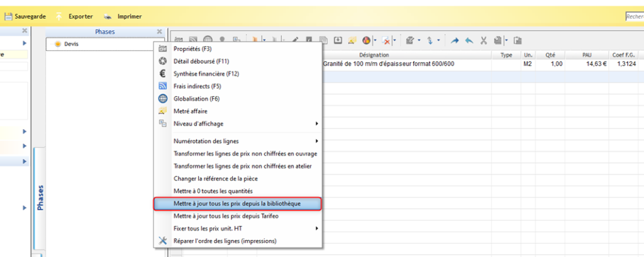Click the pie chart icon in toolbar

click(366, 40)
